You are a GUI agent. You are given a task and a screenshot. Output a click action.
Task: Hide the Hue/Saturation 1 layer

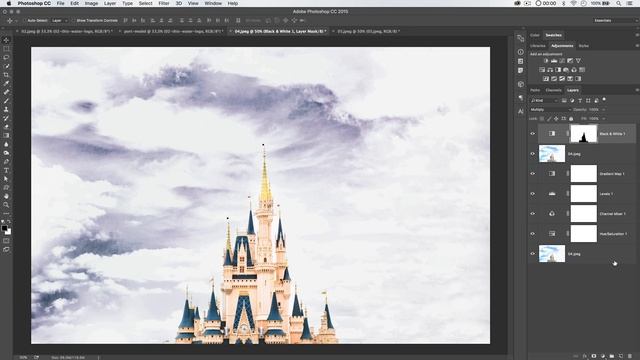click(533, 233)
